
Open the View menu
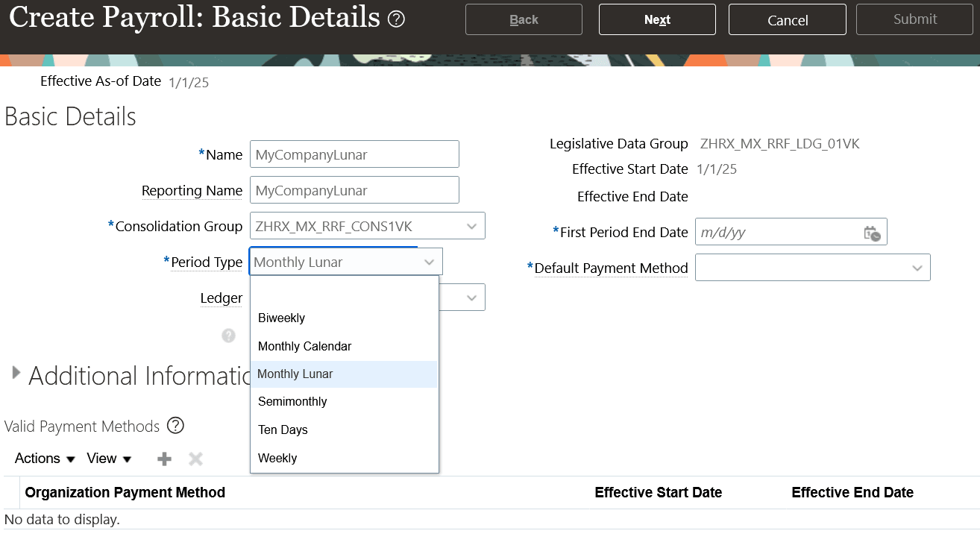pyautogui.click(x=108, y=459)
